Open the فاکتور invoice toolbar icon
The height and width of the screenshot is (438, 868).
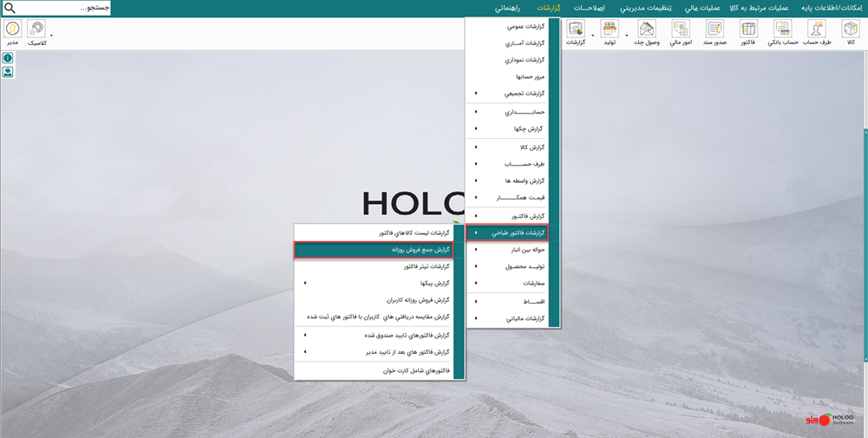click(748, 33)
